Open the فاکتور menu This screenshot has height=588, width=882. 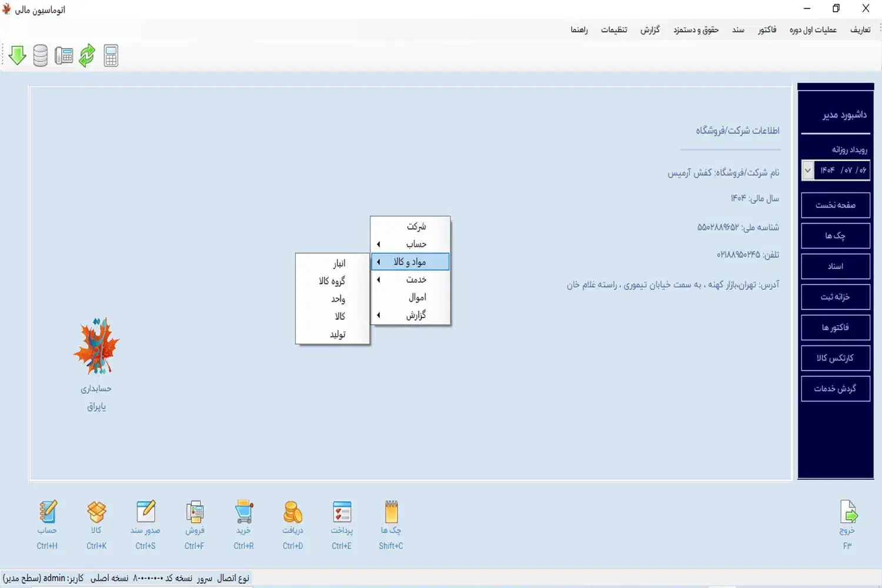(767, 29)
